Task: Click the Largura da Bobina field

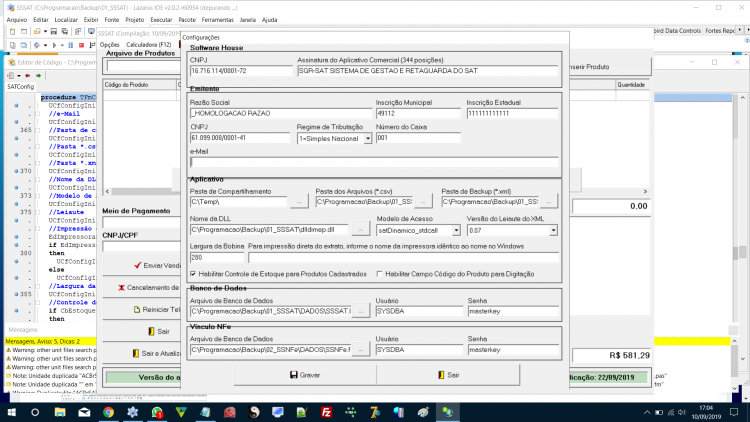Action: (217, 257)
